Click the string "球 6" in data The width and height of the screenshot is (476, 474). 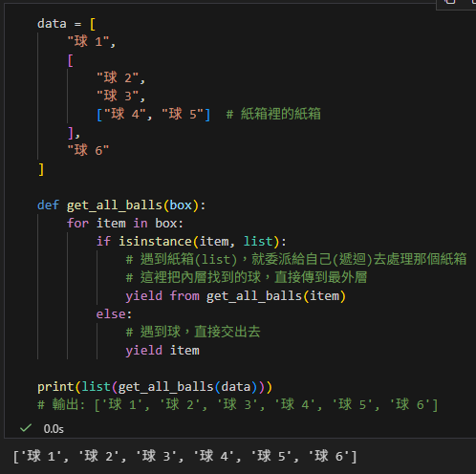[x=88, y=150]
